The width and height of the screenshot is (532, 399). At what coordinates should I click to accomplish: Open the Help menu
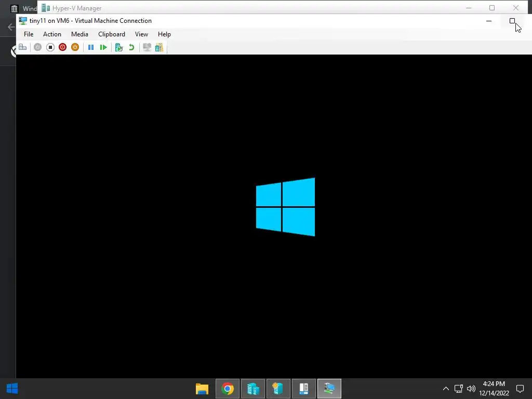click(164, 34)
